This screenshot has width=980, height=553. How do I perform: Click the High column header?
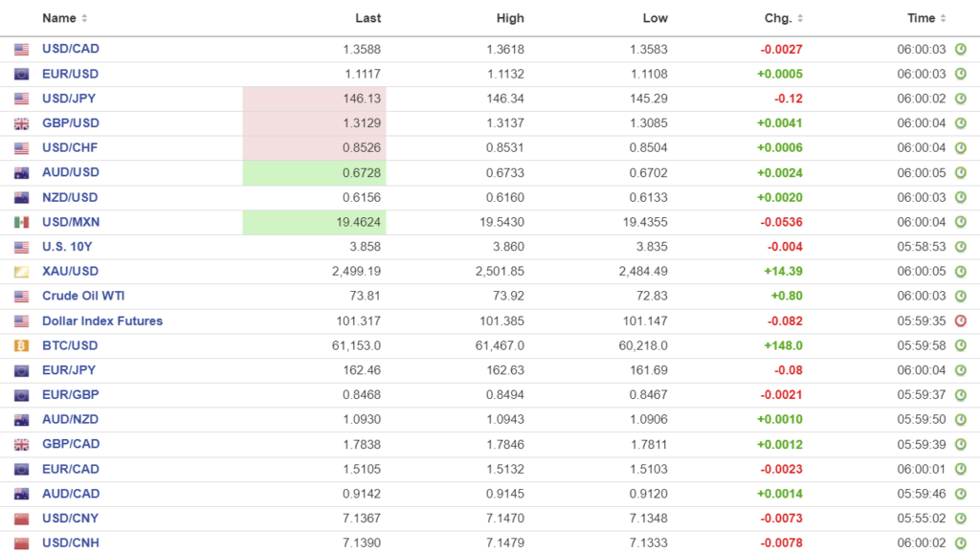pyautogui.click(x=510, y=18)
